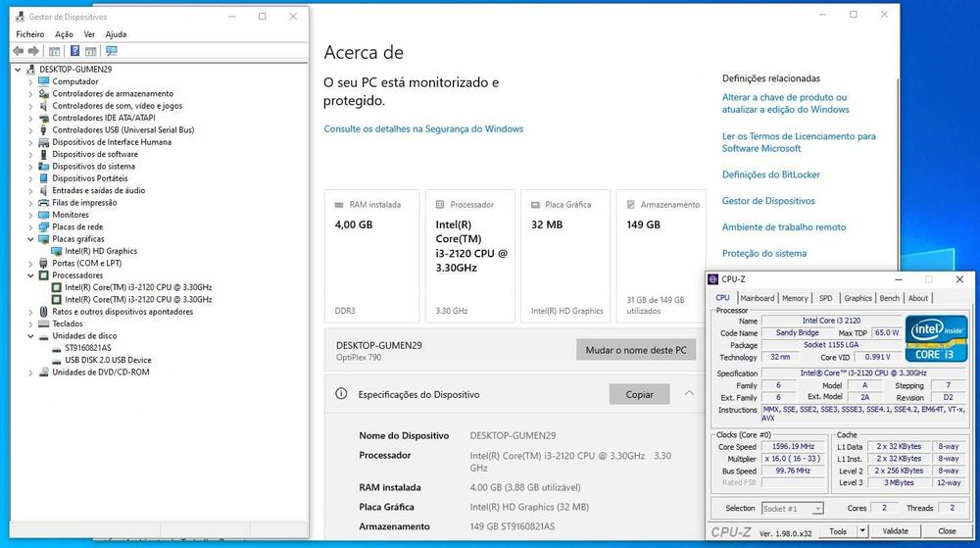Open Gestor de Dispositivos link
The height and width of the screenshot is (548, 980).
768,201
